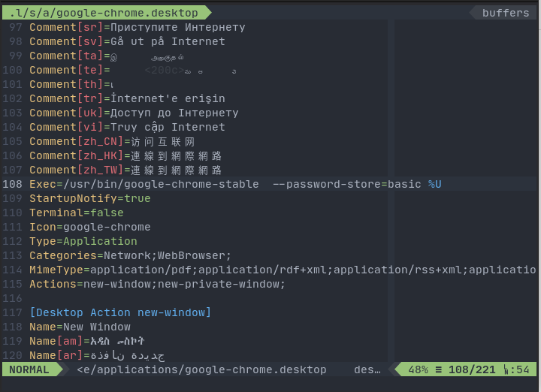This screenshot has width=541, height=392.
Task: Click the 48% scroll percentage indicator
Action: pyautogui.click(x=417, y=369)
